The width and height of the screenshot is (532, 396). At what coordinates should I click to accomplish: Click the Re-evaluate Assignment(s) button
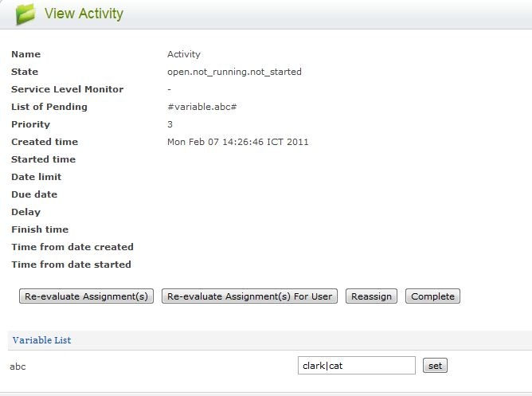tap(86, 296)
